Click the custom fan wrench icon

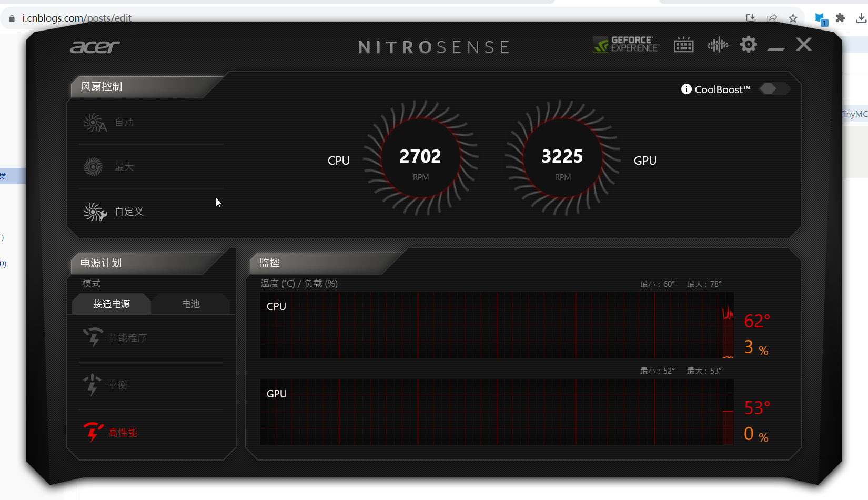95,212
